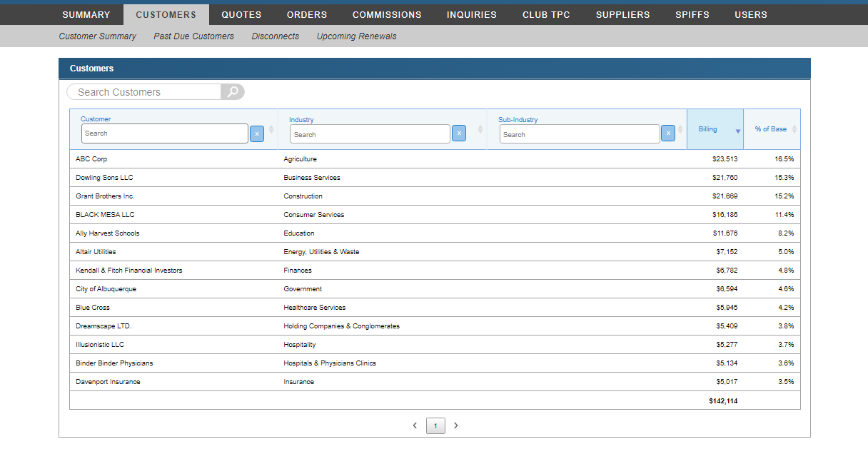The image size is (868, 454).
Task: Click the next page chevron
Action: (456, 425)
